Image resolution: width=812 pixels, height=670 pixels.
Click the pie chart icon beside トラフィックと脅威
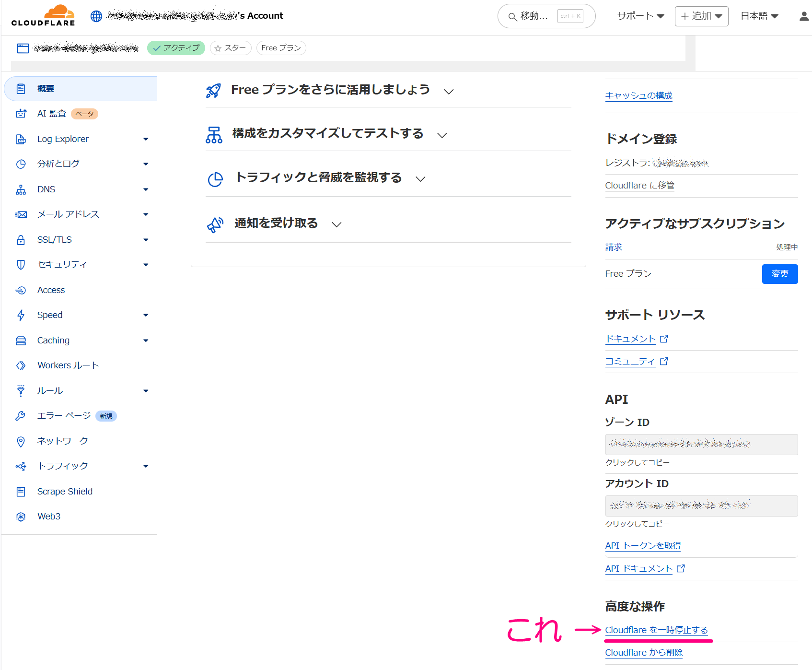(215, 179)
